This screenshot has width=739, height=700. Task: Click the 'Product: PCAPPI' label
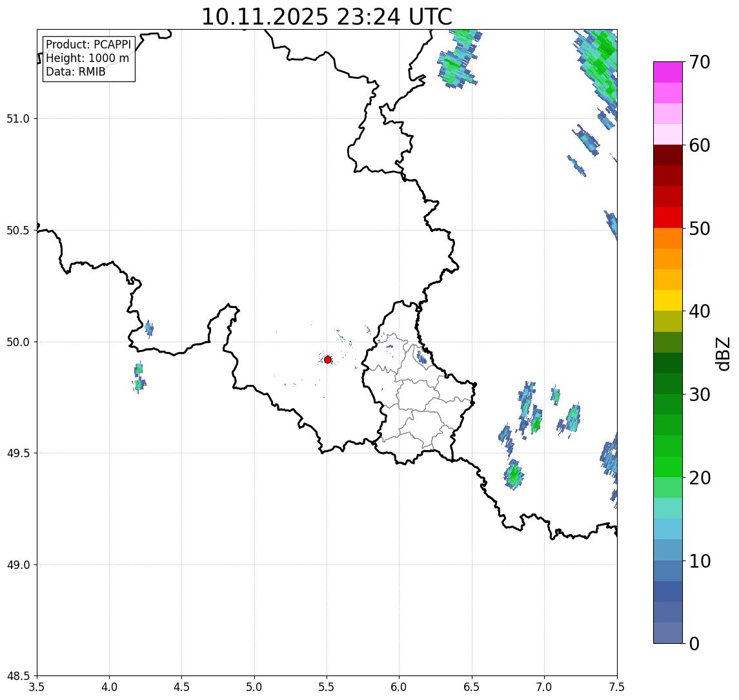pos(88,45)
